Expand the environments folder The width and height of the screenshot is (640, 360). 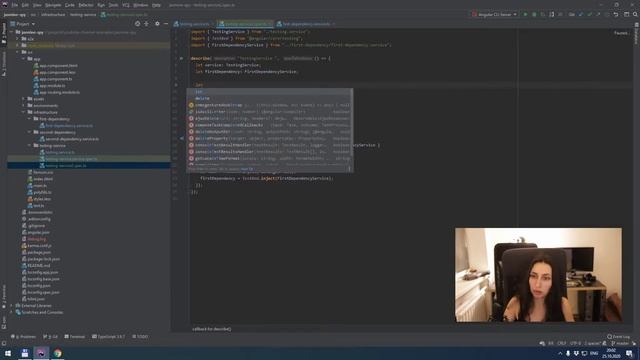pos(23,105)
